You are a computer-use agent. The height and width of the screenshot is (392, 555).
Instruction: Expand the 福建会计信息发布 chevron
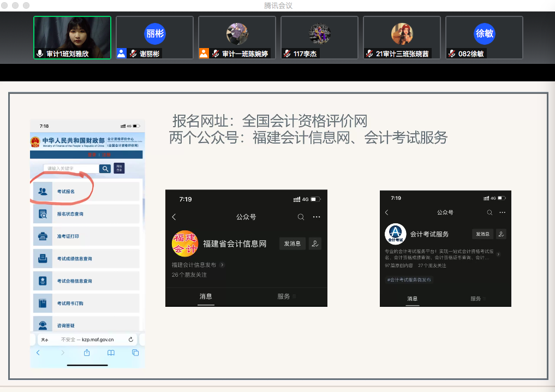click(222, 265)
